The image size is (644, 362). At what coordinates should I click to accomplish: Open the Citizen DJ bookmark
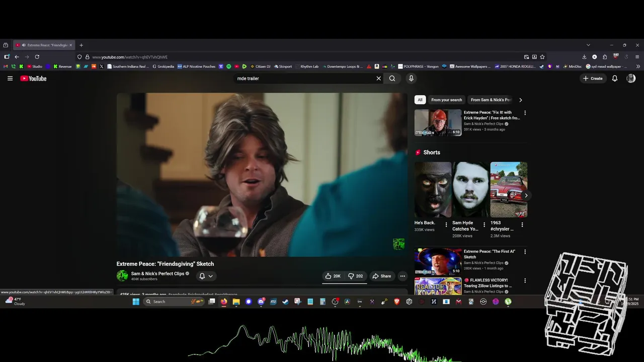click(260, 66)
